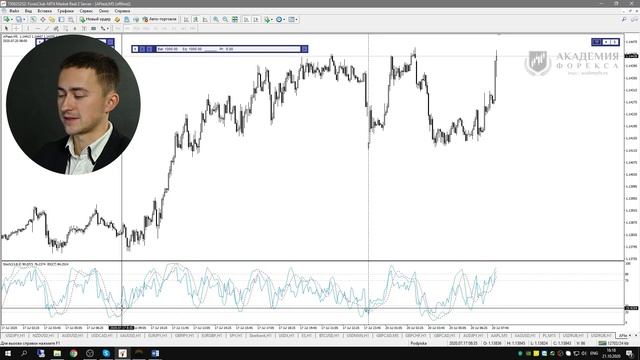This screenshot has height=360, width=640.
Task: Switch to the Sberbank,H1 chart tab
Action: point(260,336)
